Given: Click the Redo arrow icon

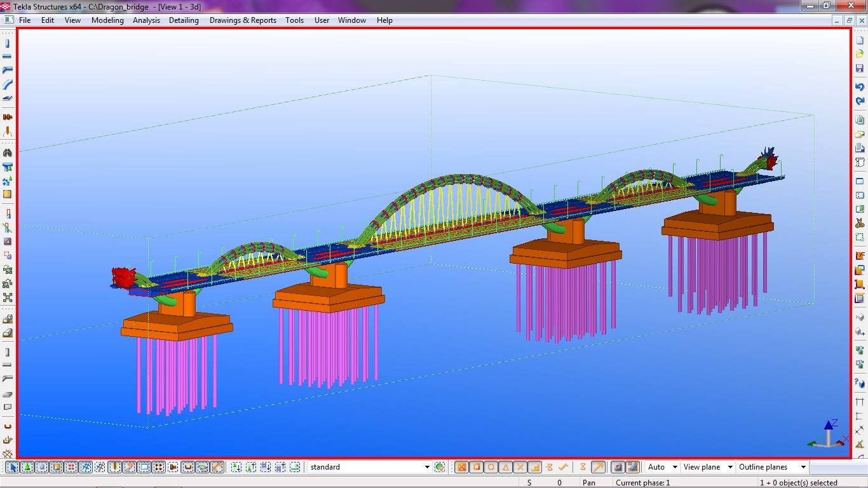Looking at the screenshot, I should (x=860, y=101).
